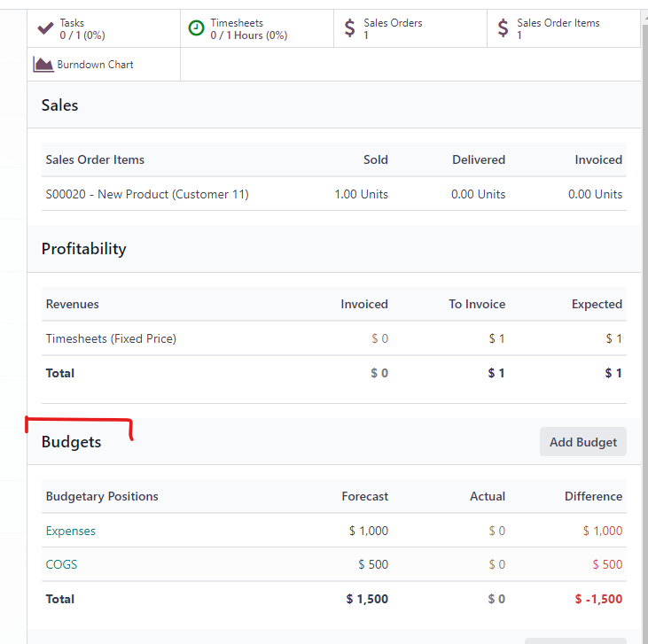This screenshot has height=644, width=648.
Task: Click the Profitability section header
Action: pyautogui.click(x=84, y=249)
